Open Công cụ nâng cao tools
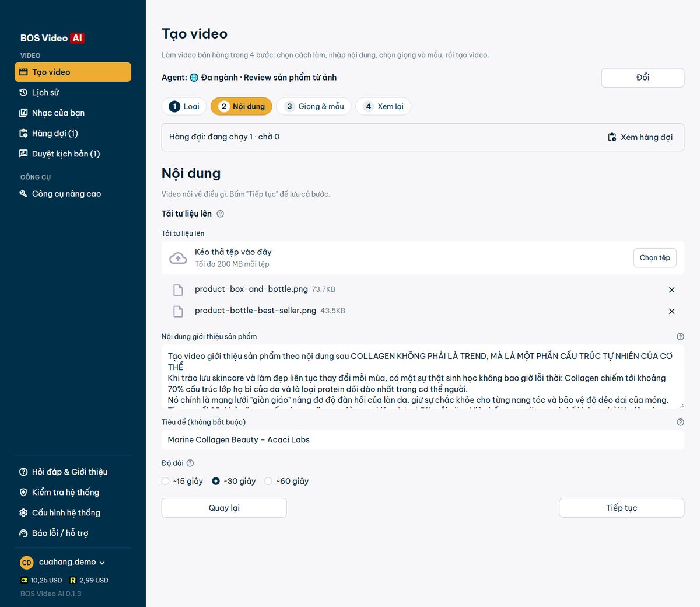Image resolution: width=700 pixels, height=607 pixels. [x=73, y=193]
